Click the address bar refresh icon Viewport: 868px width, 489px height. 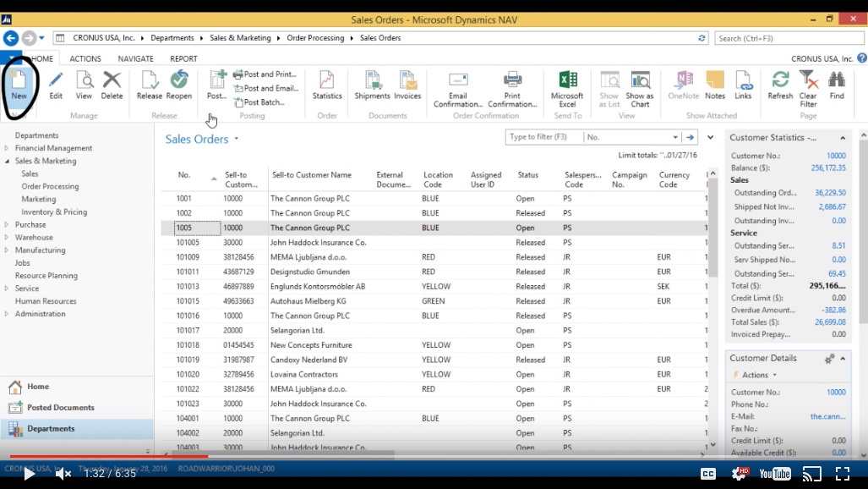(x=701, y=38)
